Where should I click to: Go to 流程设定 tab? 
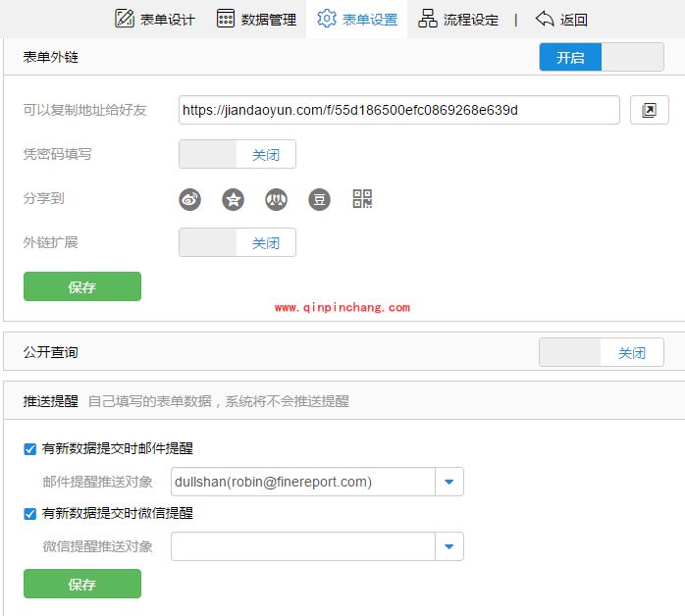458,20
